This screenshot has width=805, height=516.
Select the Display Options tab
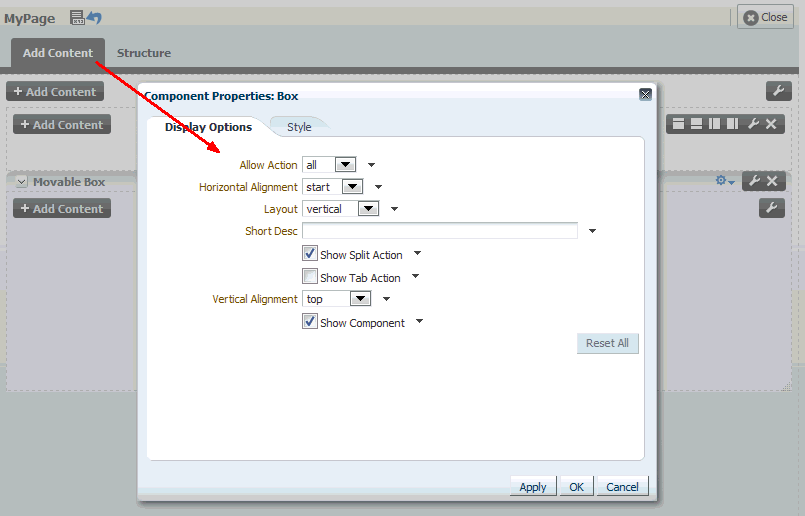pyautogui.click(x=208, y=127)
